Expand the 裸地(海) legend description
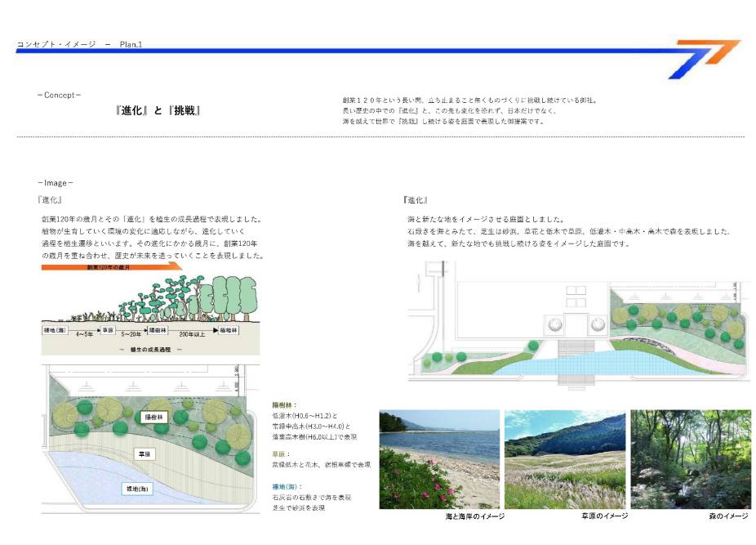 click(285, 485)
